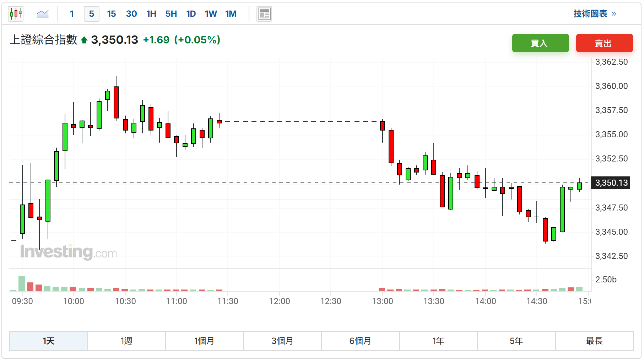
Task: Click the 14:30 time axis label
Action: coord(537,301)
